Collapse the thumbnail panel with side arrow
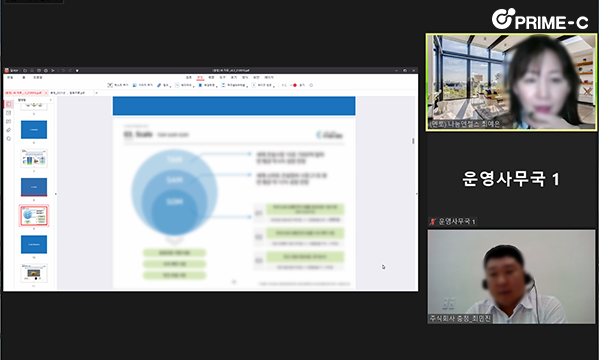 tap(56, 194)
